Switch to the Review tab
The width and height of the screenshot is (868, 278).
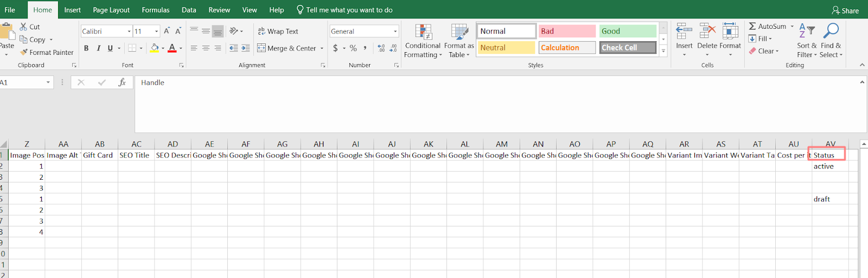[x=219, y=10]
